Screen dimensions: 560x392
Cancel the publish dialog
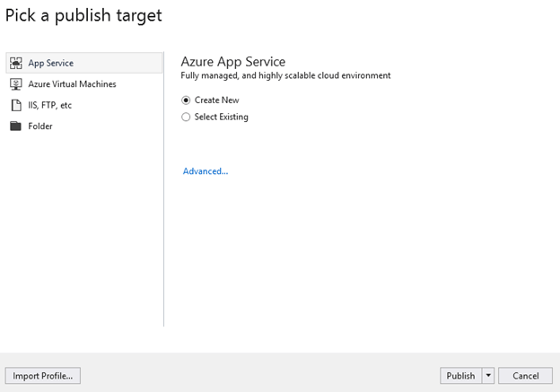pos(525,376)
